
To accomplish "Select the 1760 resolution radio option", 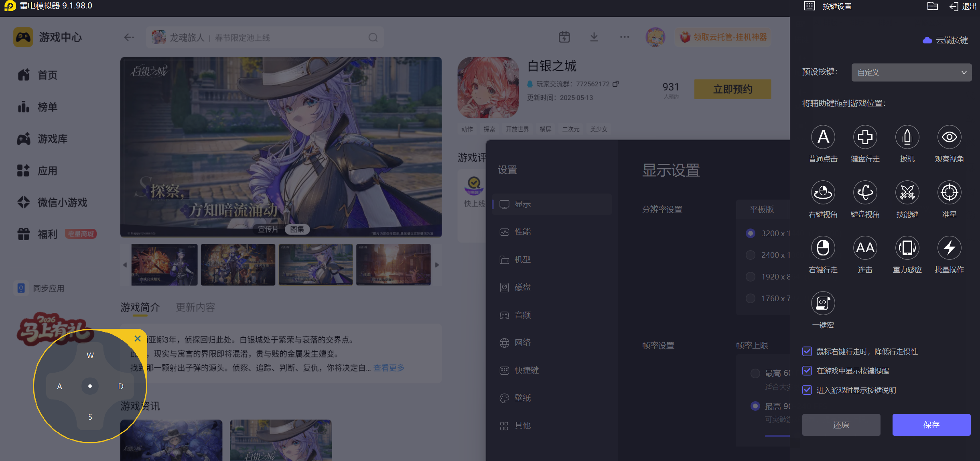I will tap(750, 298).
